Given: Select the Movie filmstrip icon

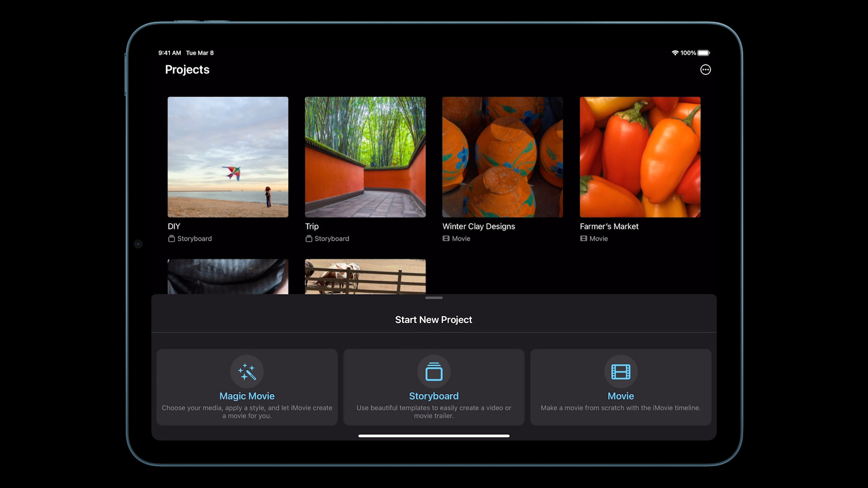Looking at the screenshot, I should [x=620, y=371].
